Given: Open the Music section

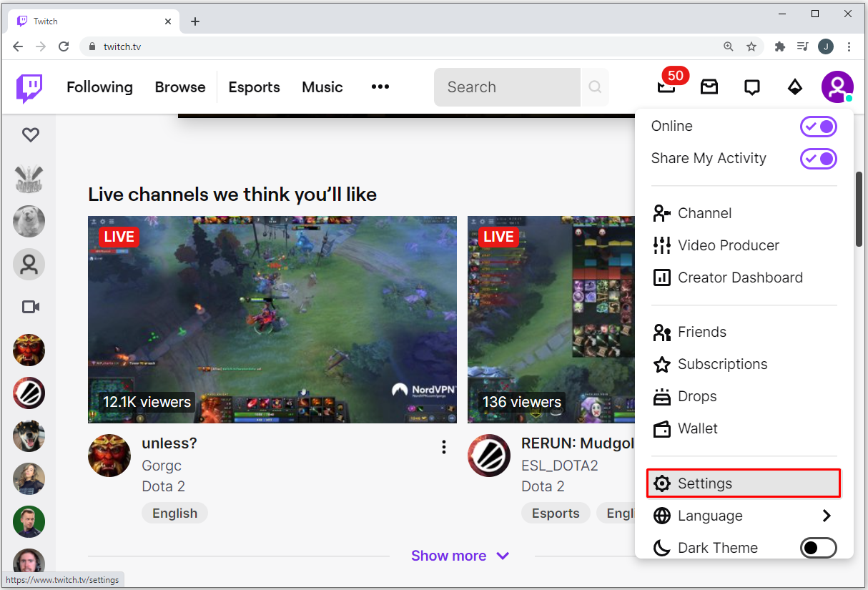Looking at the screenshot, I should point(322,87).
